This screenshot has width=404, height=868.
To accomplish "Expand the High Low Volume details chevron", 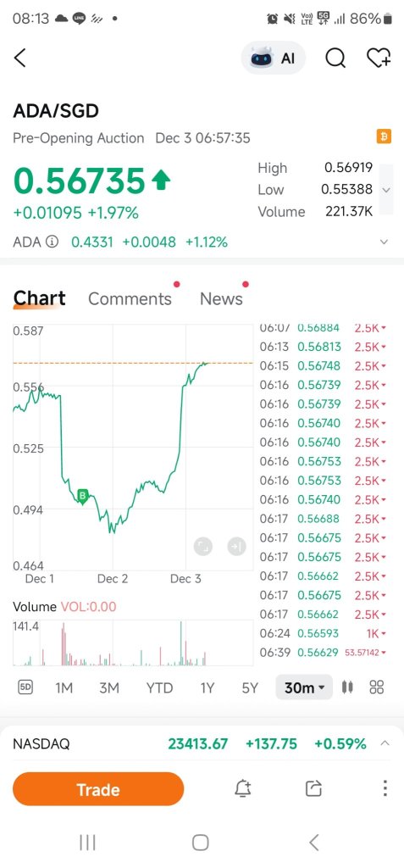I will click(x=386, y=189).
